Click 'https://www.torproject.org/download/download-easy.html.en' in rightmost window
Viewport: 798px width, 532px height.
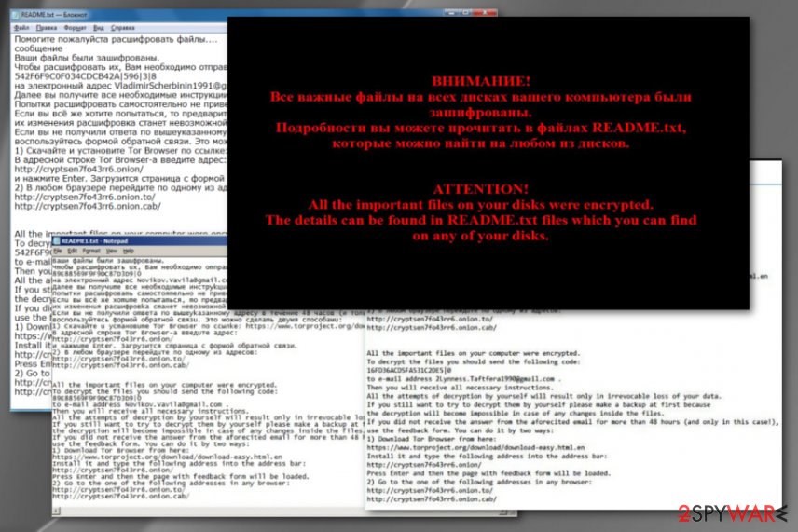point(475,447)
